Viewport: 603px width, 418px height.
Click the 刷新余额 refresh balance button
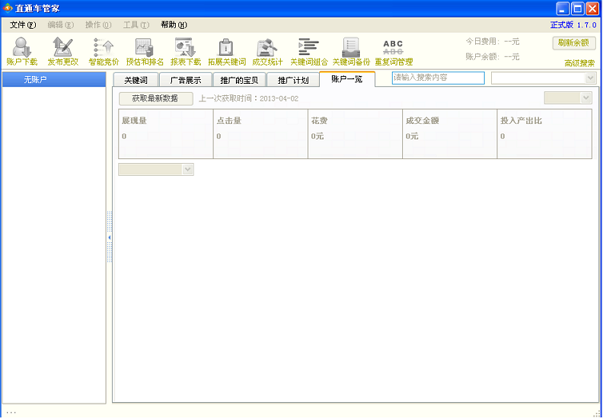click(x=574, y=43)
